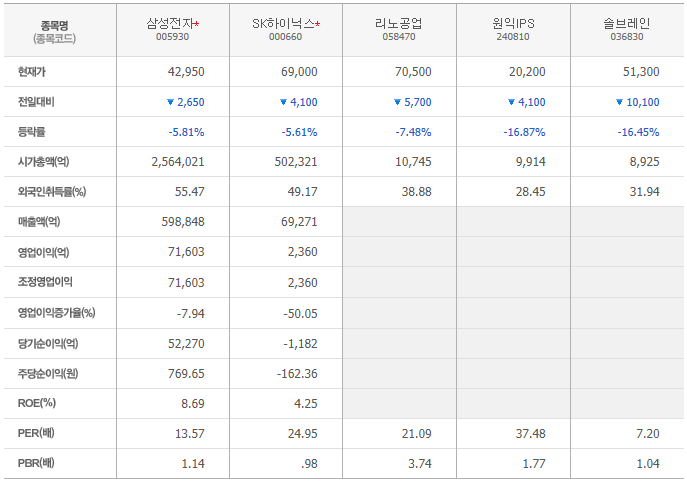Open the SK하이닉스 000660 stock link
This screenshot has width=687, height=481.
[286, 29]
